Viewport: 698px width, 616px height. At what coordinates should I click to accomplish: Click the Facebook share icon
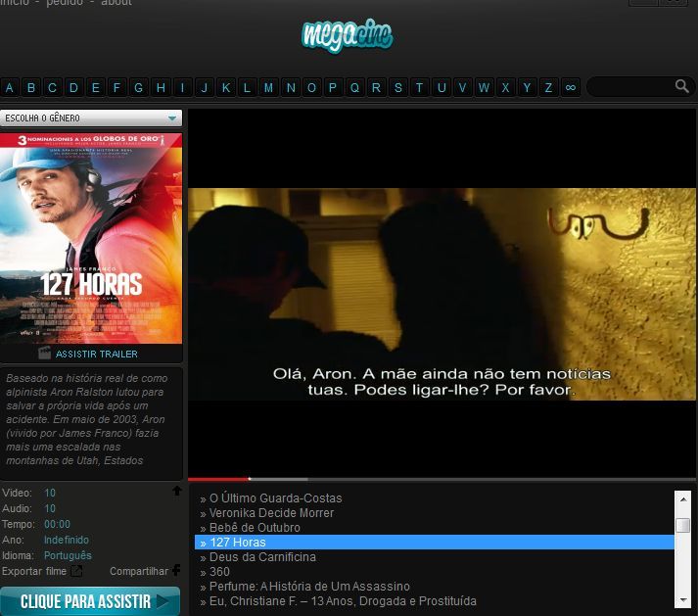[x=176, y=570]
